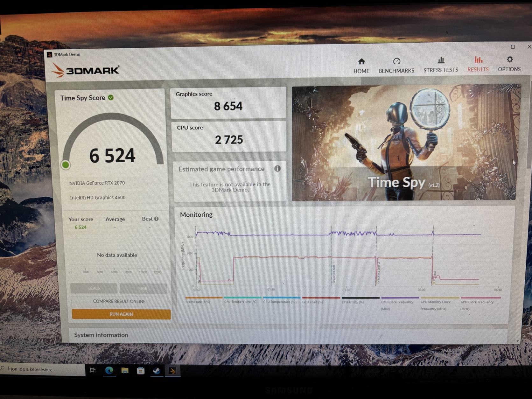Viewport: 532px width, 399px height.
Task: Open the BENCHMARKS section
Action: 396,66
